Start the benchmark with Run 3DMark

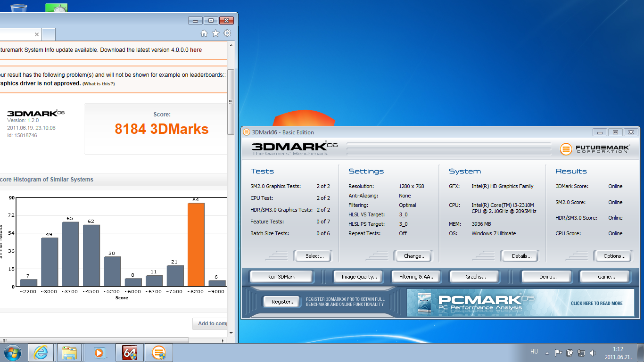click(281, 277)
